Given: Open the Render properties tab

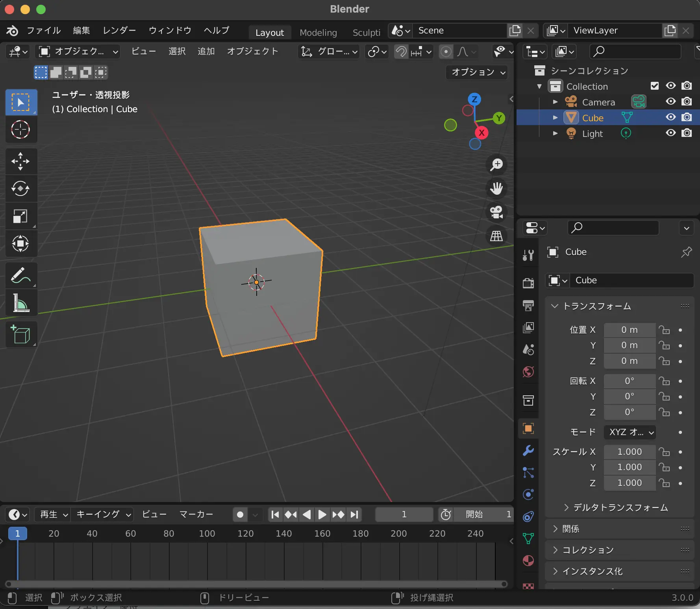Looking at the screenshot, I should click(x=528, y=283).
